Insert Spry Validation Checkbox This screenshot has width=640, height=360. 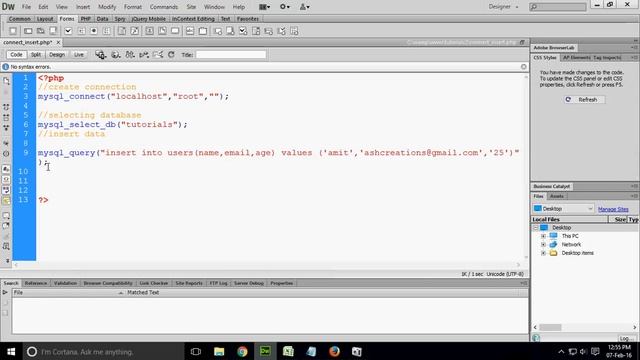[243, 31]
